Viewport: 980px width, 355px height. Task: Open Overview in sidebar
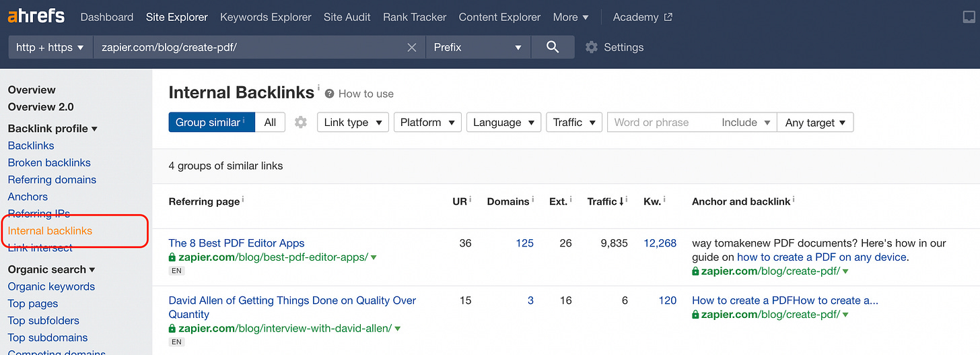pos(32,90)
